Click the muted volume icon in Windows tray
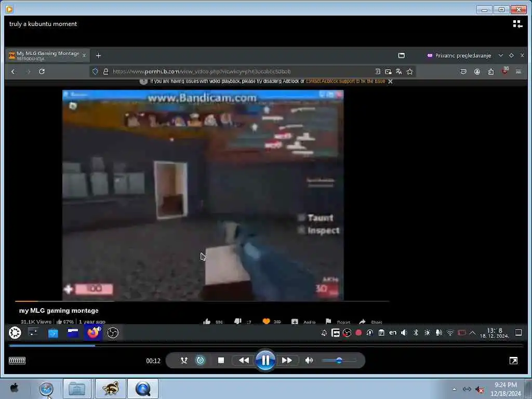This screenshot has width=532, height=399. 480,390
